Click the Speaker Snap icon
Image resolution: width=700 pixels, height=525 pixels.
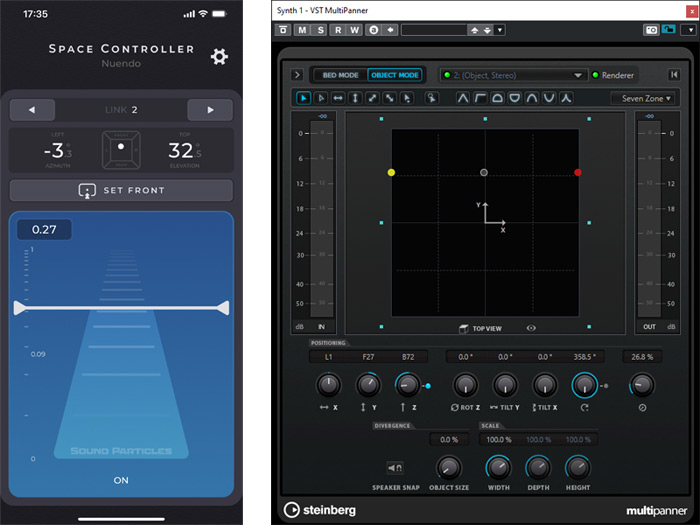(x=395, y=467)
